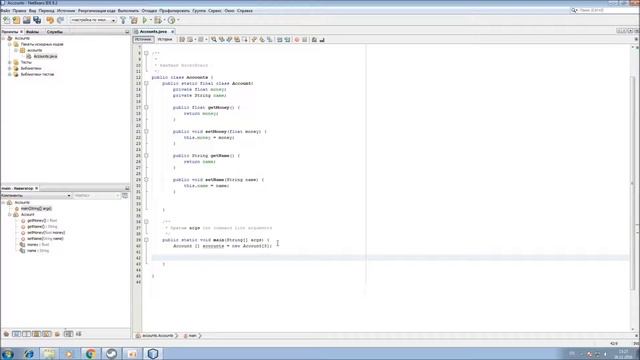
Task: Open the Выполнить menu
Action: [x=128, y=11]
